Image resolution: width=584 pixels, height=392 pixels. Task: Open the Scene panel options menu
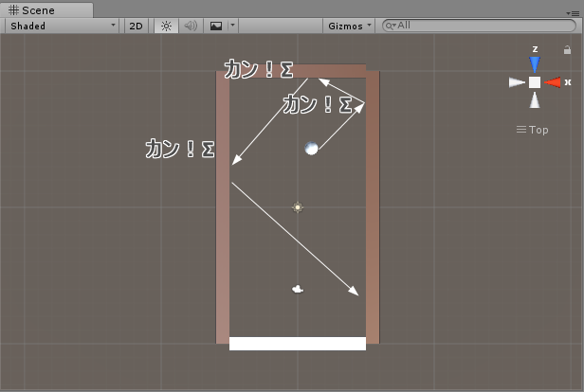tap(573, 13)
